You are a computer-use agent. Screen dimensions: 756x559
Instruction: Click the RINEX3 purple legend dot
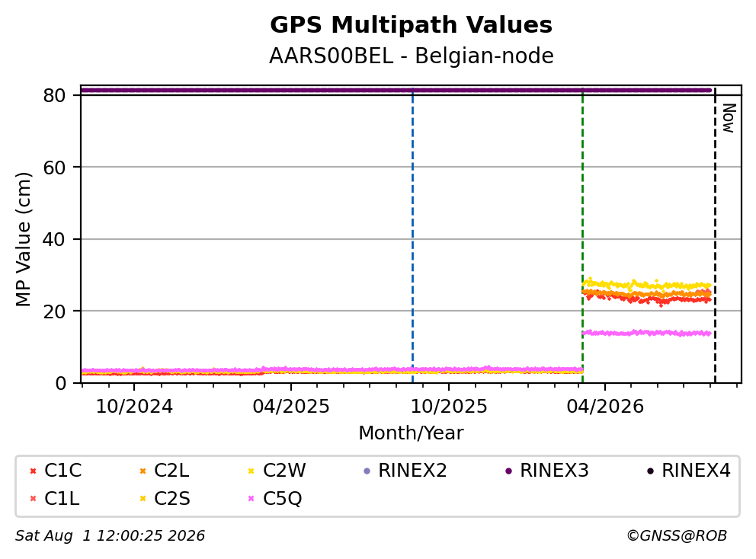tap(508, 471)
